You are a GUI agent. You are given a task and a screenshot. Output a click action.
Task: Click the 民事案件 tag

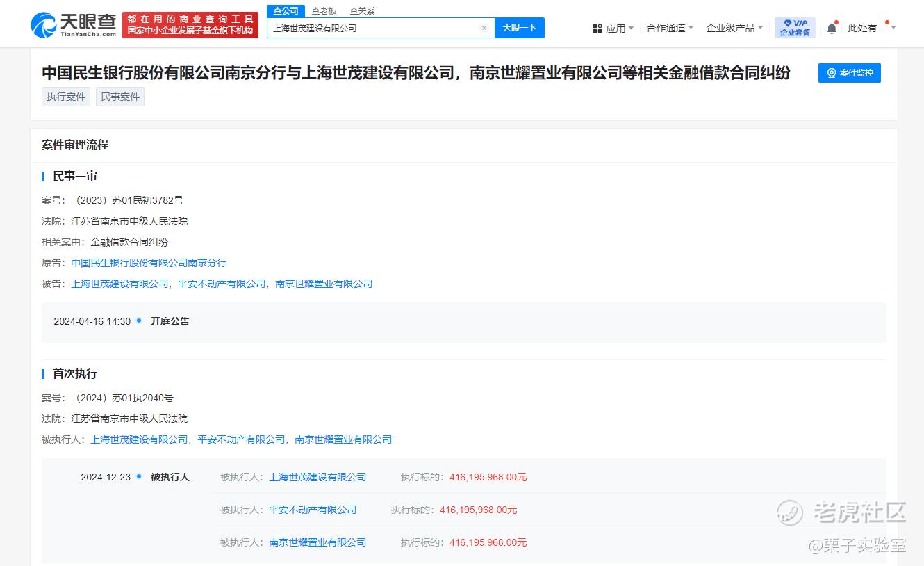(x=120, y=97)
